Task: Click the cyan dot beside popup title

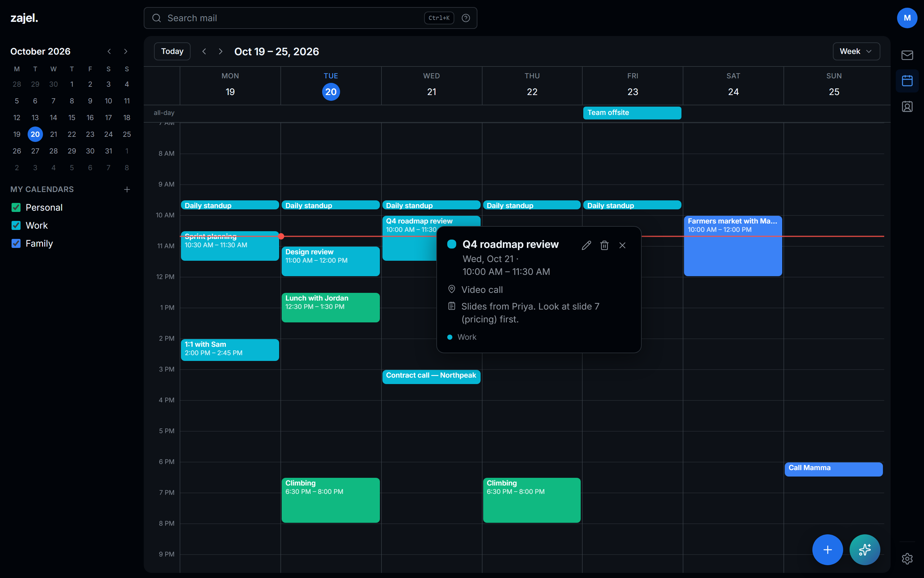Action: click(451, 244)
